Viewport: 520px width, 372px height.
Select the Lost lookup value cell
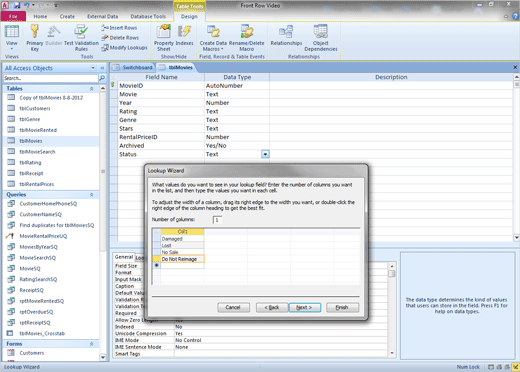(x=182, y=245)
